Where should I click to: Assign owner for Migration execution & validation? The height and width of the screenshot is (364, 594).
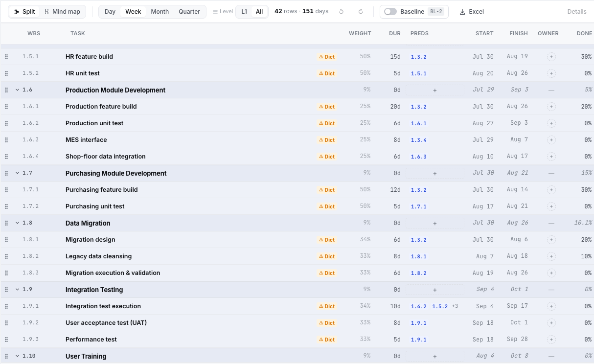click(x=551, y=273)
